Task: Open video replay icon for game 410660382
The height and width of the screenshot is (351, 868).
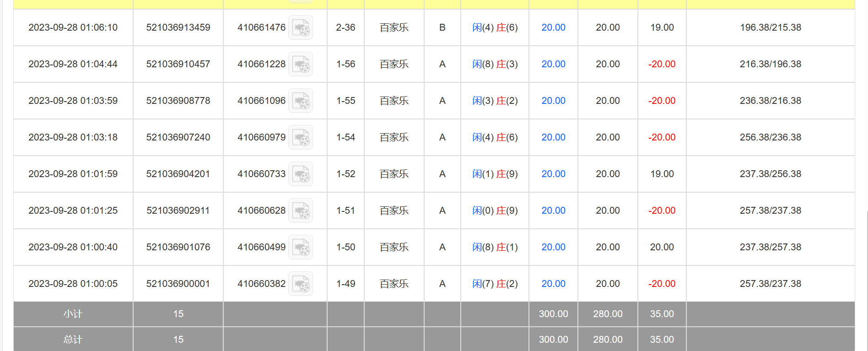Action: coord(301,284)
